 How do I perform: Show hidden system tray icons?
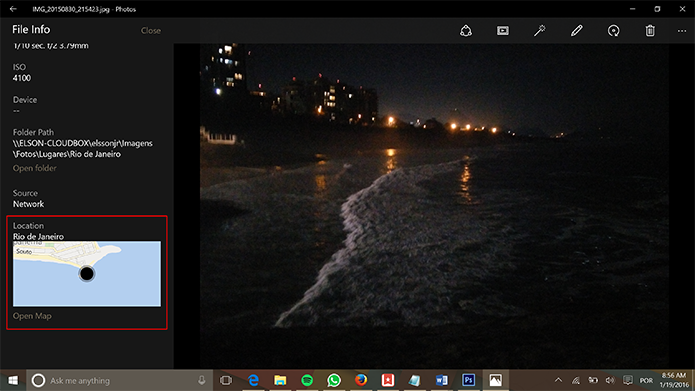click(558, 380)
